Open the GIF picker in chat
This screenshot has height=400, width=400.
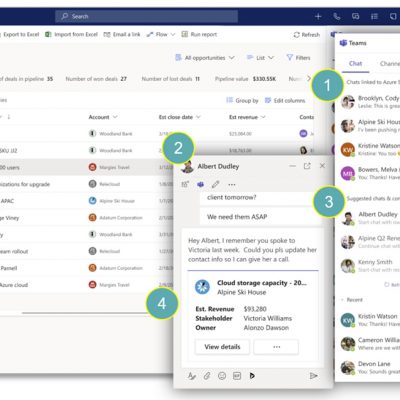237,376
